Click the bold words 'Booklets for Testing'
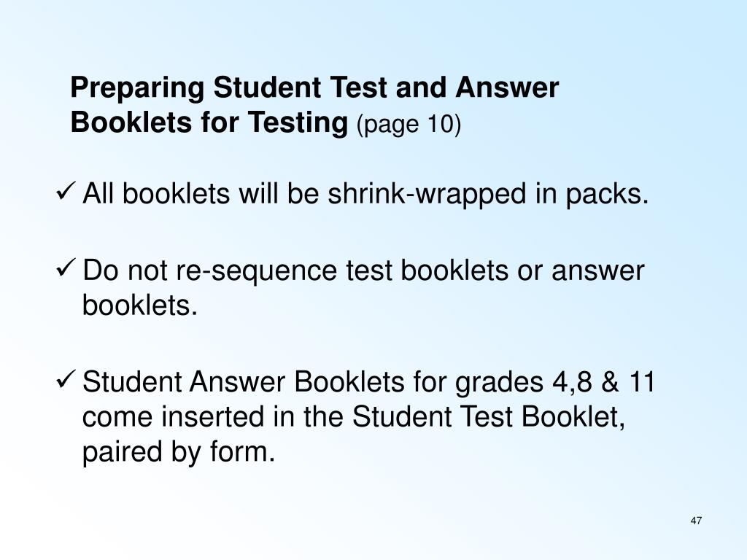The width and height of the screenshot is (747, 560). 209,122
